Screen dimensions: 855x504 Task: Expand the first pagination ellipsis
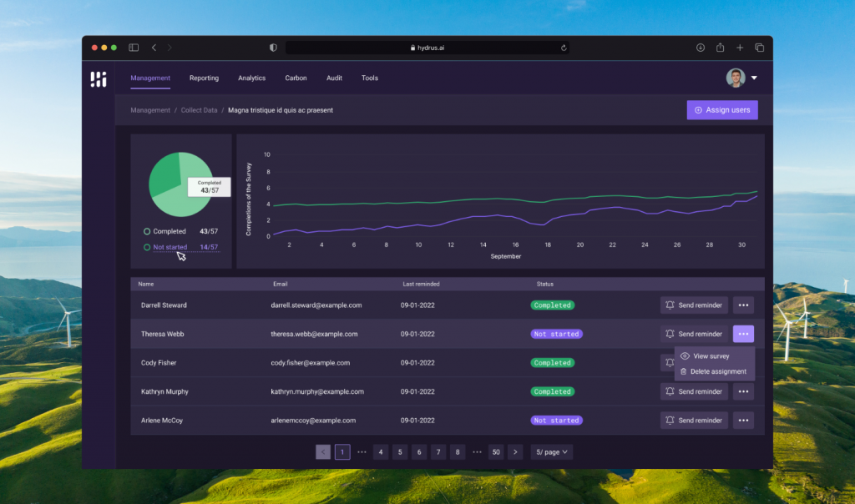coord(362,451)
